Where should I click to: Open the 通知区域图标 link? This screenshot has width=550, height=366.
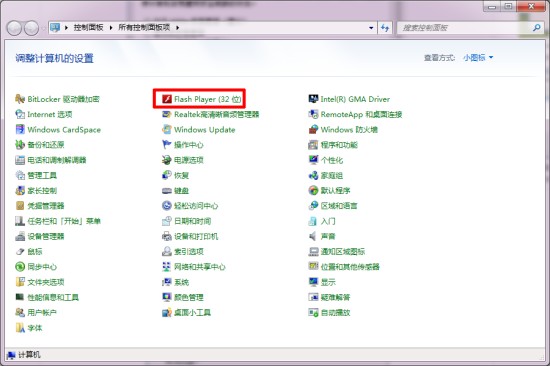click(x=343, y=252)
